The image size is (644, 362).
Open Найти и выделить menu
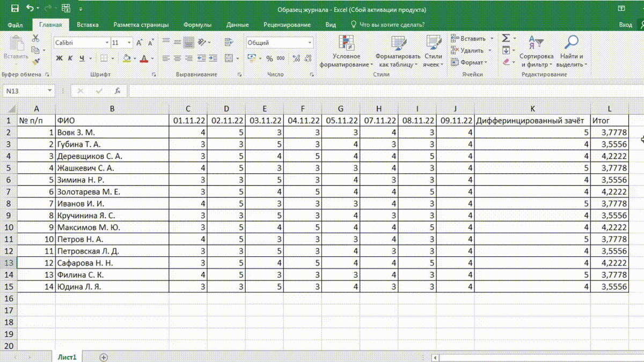tap(572, 51)
